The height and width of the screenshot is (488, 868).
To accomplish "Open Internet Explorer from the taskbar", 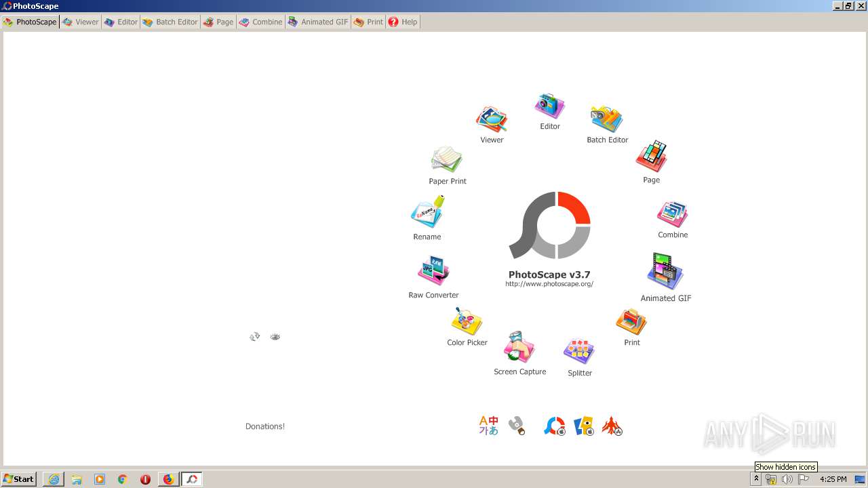I will coord(54,479).
